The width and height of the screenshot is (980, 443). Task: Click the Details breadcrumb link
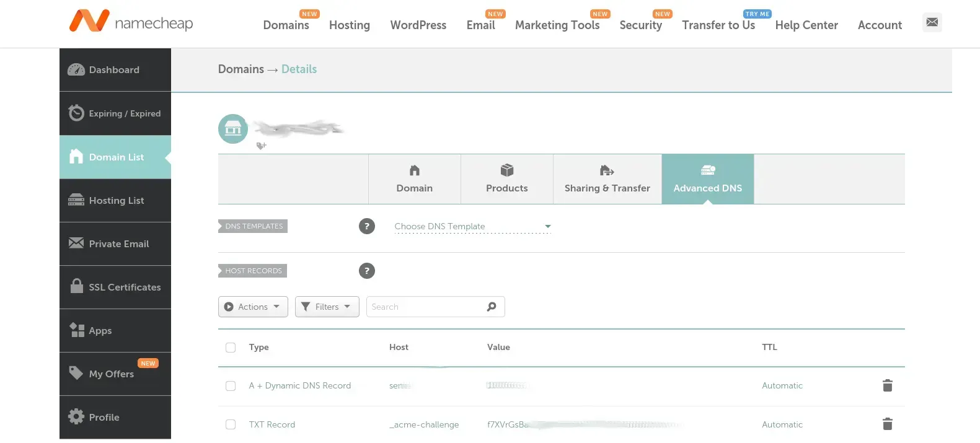click(299, 69)
